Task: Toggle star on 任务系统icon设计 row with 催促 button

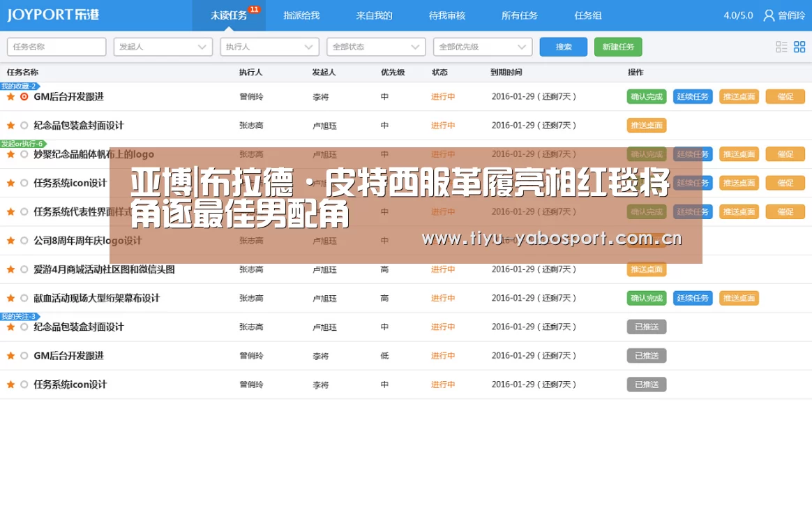Action: 10,183
